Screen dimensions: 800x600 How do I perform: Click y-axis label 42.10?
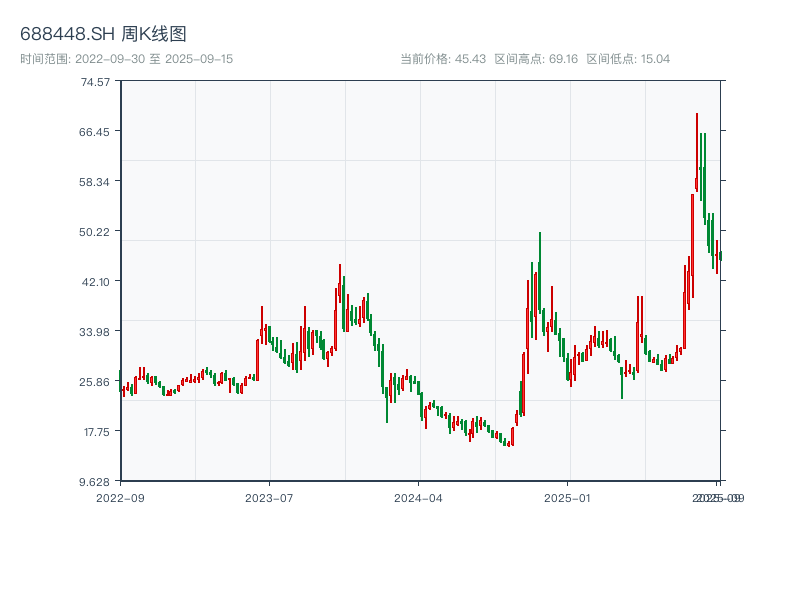(x=96, y=282)
